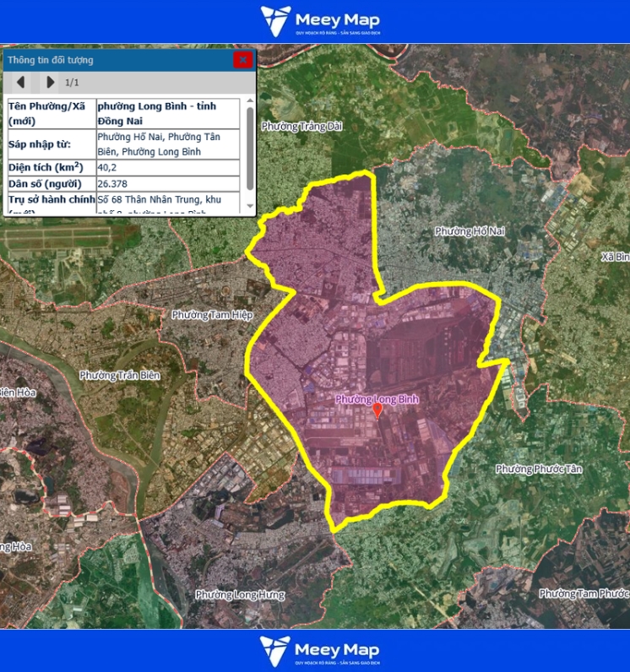Click the next record arrow

point(50,83)
